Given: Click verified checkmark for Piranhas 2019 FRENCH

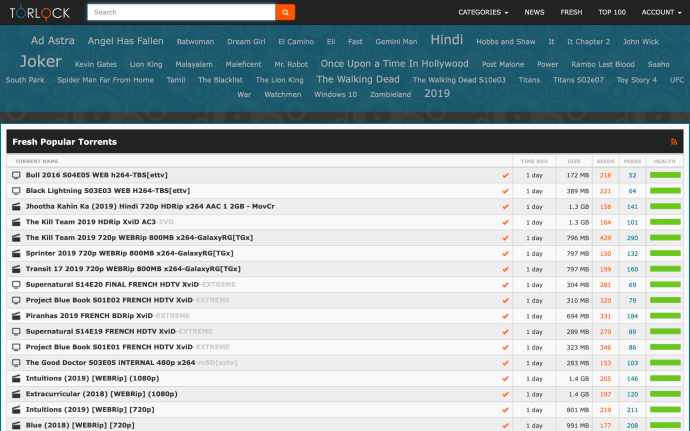Looking at the screenshot, I should tap(505, 315).
